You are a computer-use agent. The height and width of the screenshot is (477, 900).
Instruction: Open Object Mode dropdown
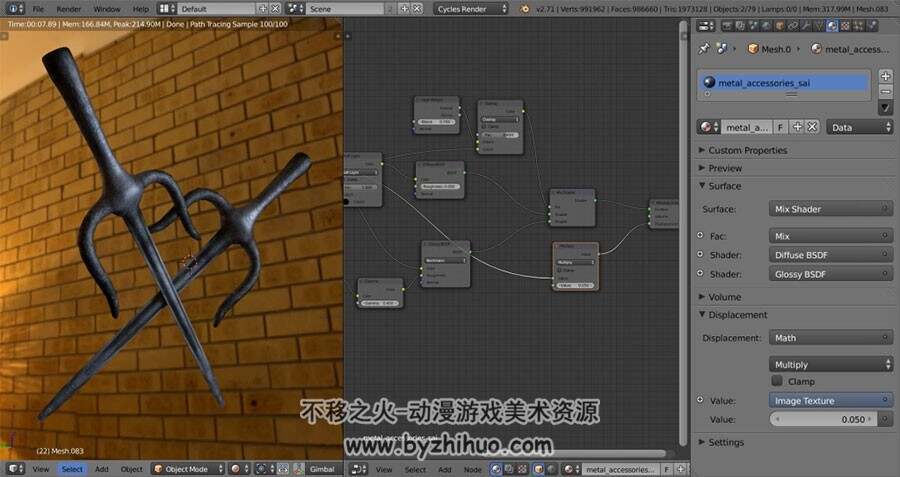[188, 470]
